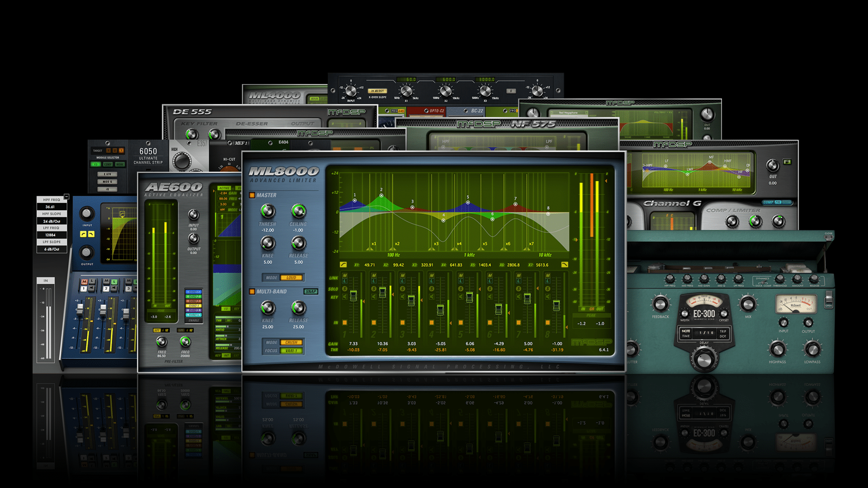Click the low-pass filter icon in ML8000
Image resolution: width=868 pixels, height=488 pixels.
565,265
